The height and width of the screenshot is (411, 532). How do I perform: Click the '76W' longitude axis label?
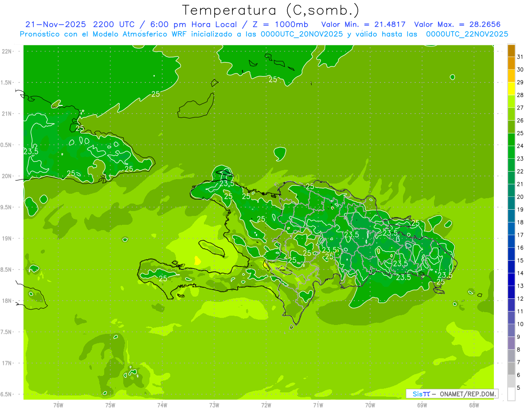point(58,405)
